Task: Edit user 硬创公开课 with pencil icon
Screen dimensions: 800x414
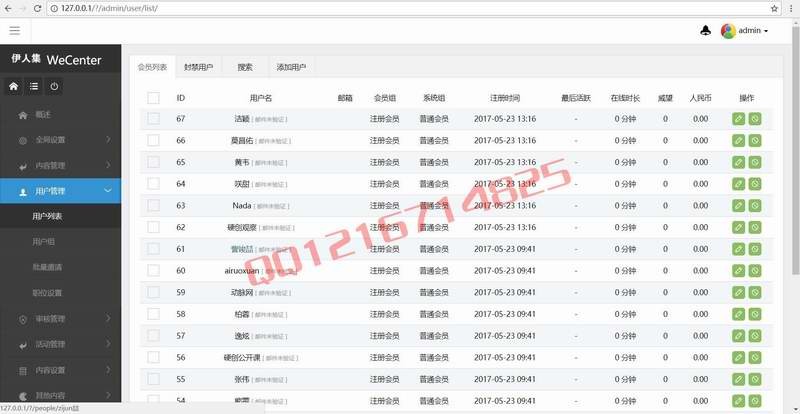Action: 738,357
